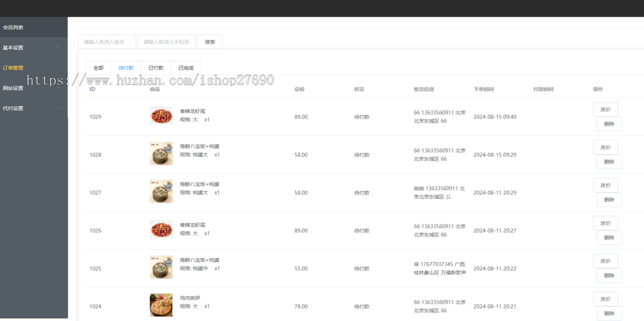Click 删除 for order 1026
Image resolution: width=644 pixels, height=321 pixels.
[609, 238]
